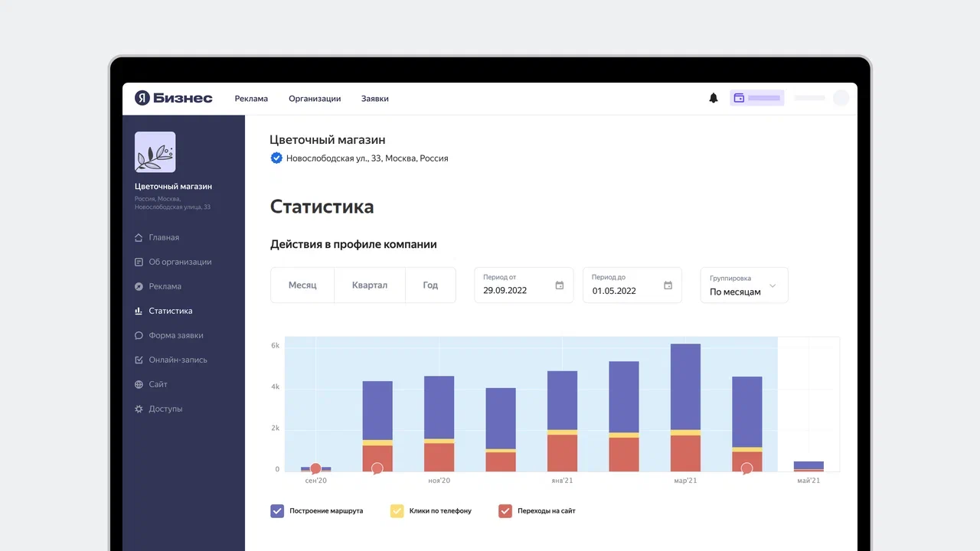Open calendar for Период до field
980x551 pixels.
click(668, 285)
